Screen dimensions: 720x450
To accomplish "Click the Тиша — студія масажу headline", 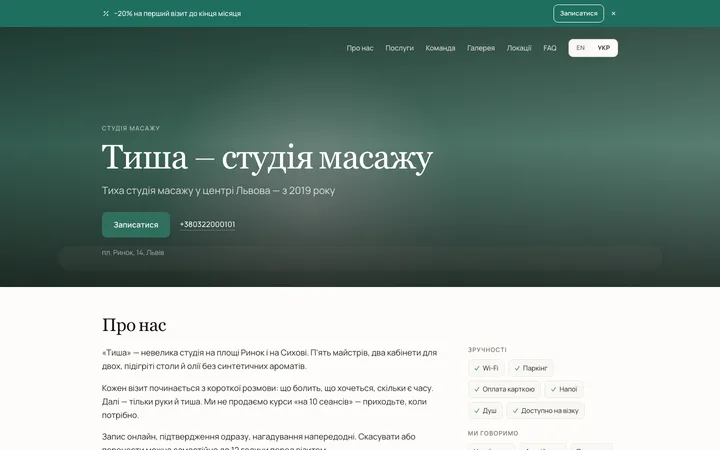I will point(267,158).
